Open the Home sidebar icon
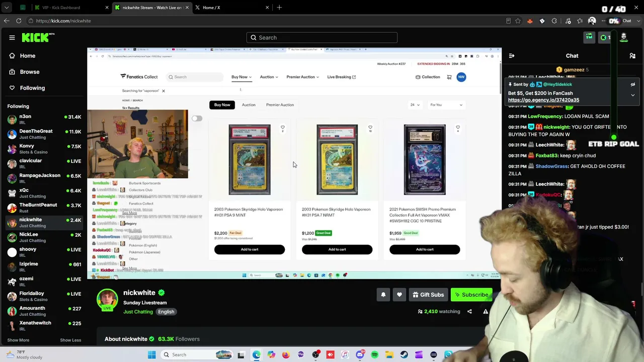Screen dimensions: 644x362 coord(12,56)
